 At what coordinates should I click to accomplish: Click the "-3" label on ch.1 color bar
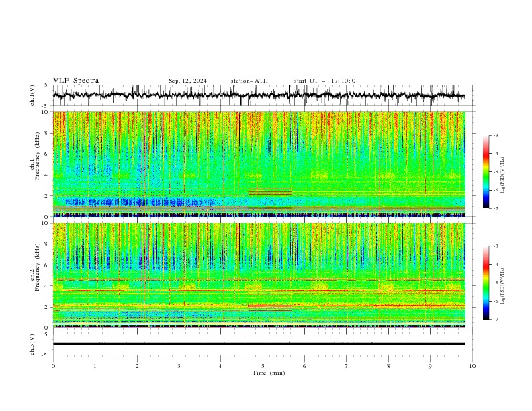coord(495,135)
